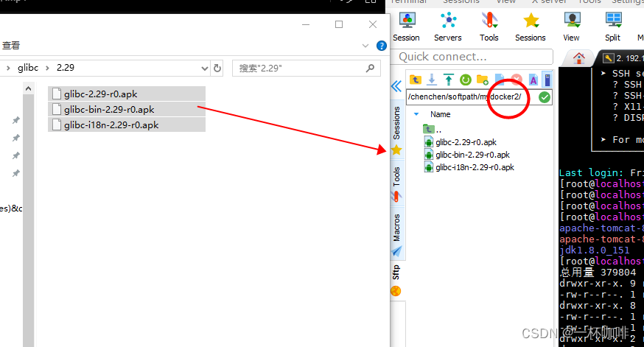The width and height of the screenshot is (644, 347).
Task: Go to parent folder in SFTP toolbar
Action: click(416, 80)
